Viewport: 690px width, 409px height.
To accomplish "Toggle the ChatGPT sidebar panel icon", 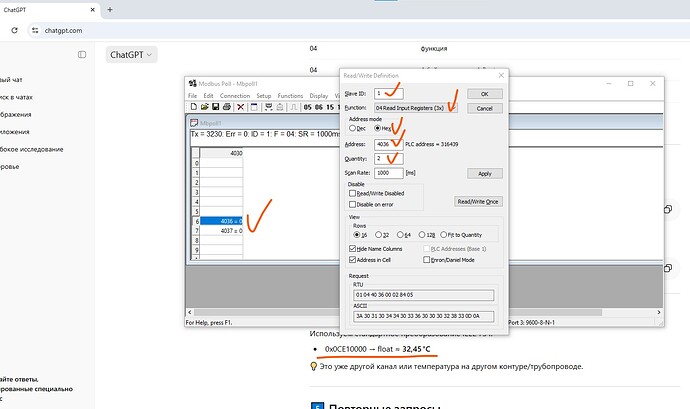I will click(82, 55).
